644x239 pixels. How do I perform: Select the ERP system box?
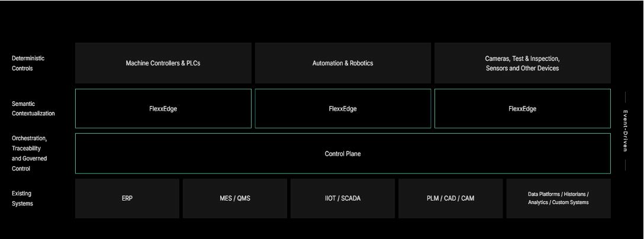click(x=127, y=198)
